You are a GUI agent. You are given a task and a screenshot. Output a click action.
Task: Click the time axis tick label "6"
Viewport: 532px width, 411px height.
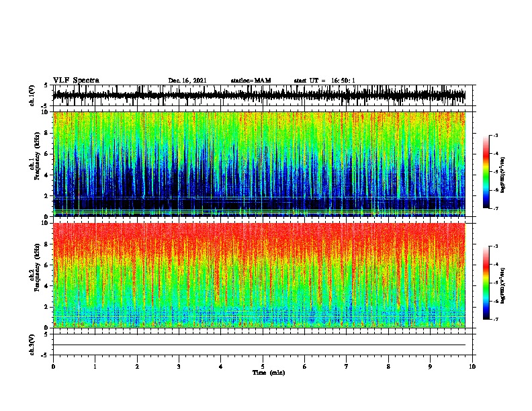pyautogui.click(x=305, y=367)
